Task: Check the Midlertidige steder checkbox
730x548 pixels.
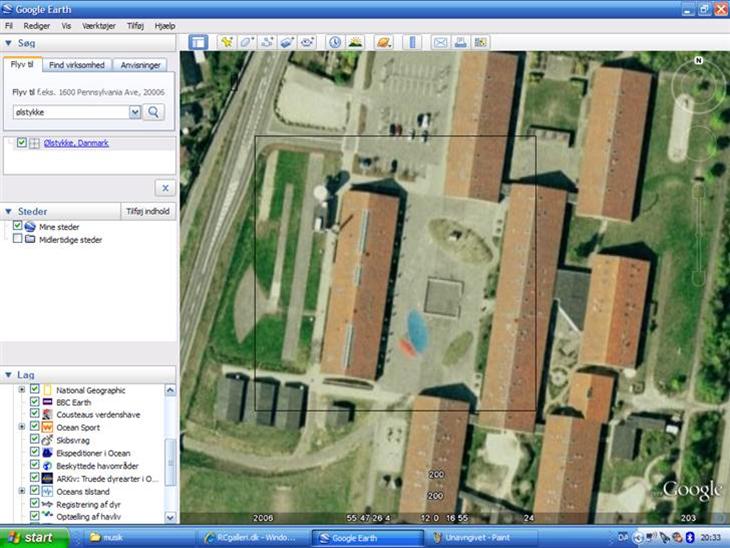Action: 18,239
